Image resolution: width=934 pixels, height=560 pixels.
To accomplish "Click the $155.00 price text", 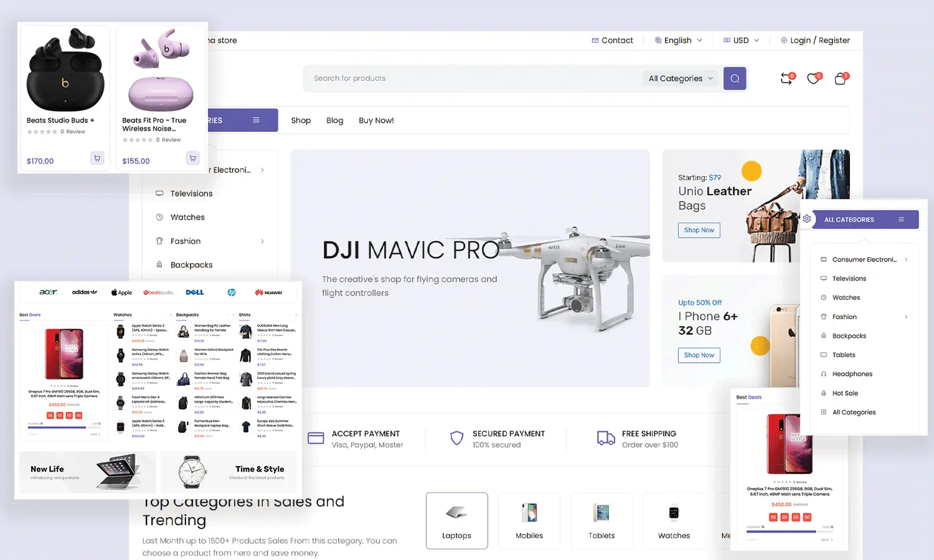I will pos(136,161).
